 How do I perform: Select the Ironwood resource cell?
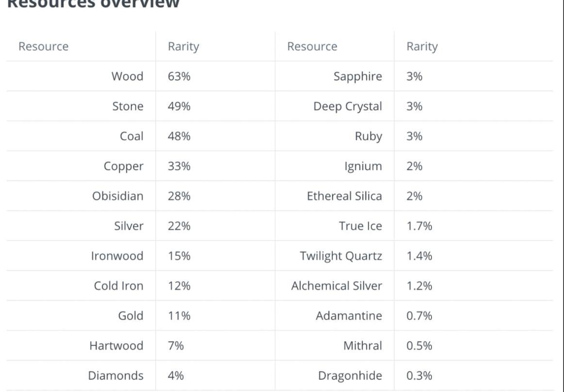[x=117, y=256]
